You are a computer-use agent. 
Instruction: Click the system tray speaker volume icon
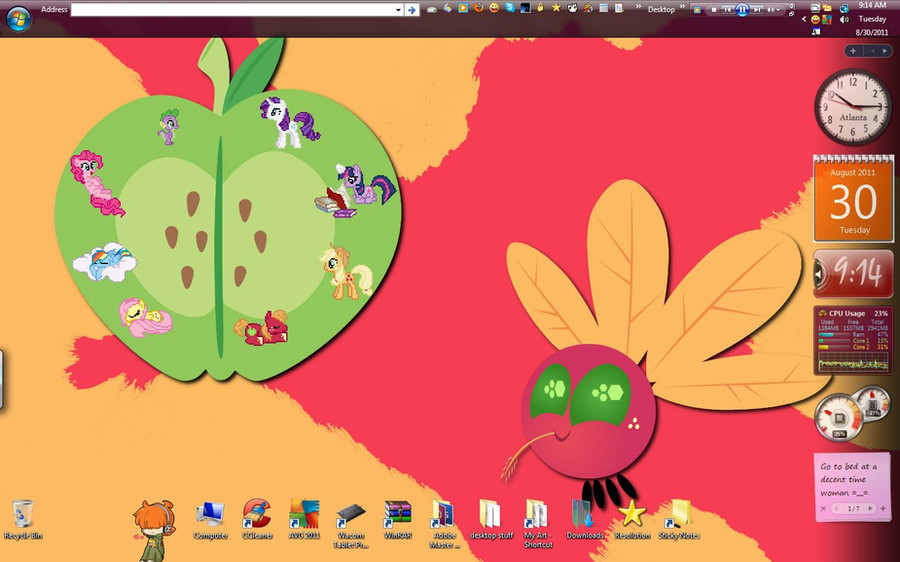coord(844,20)
